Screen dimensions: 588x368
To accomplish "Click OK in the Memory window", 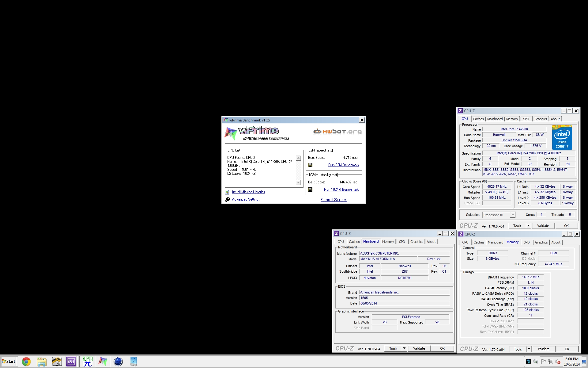I will 567,349.
